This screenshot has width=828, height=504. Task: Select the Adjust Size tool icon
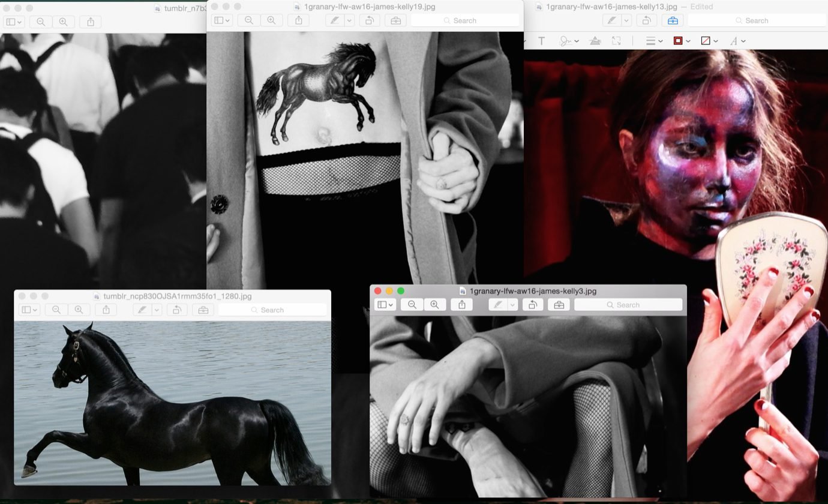(616, 41)
